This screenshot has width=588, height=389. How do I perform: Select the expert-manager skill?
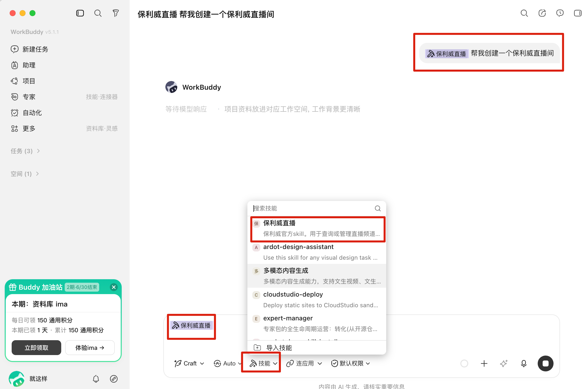(317, 323)
